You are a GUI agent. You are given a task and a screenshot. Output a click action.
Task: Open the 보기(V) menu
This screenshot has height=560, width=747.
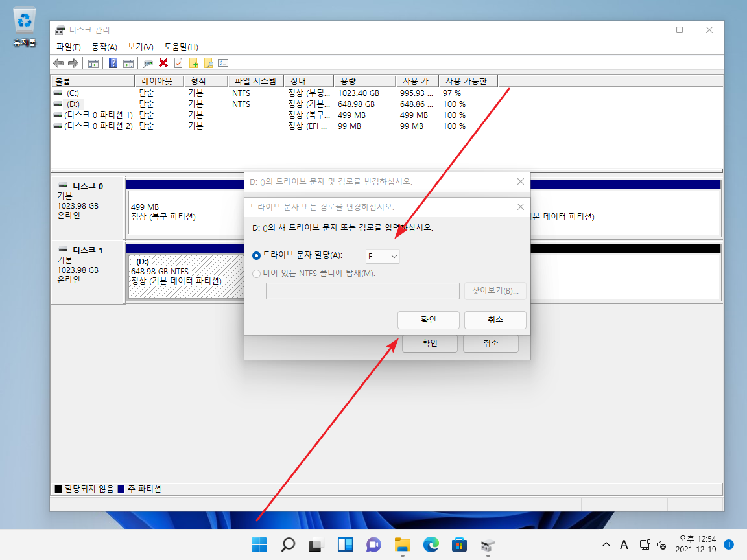[x=141, y=47]
